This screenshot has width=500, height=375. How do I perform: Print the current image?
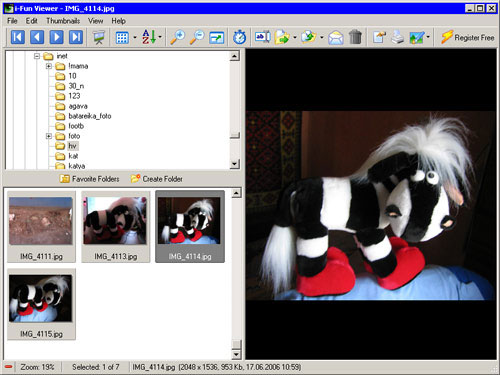click(397, 37)
